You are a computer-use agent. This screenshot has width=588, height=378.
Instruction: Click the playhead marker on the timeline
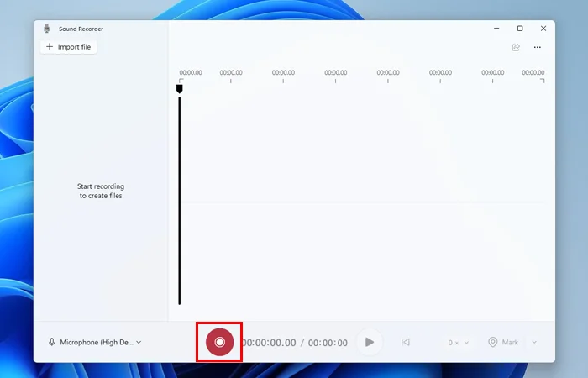(179, 88)
